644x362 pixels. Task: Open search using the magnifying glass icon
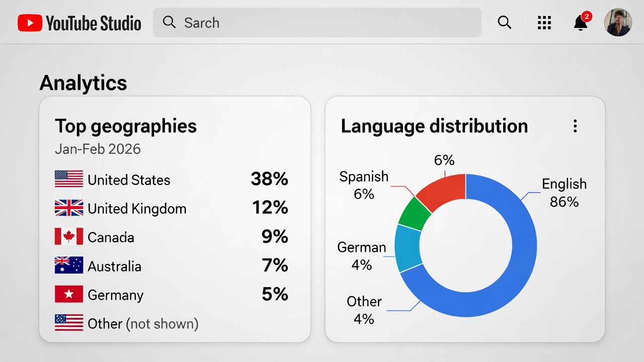[x=504, y=23]
